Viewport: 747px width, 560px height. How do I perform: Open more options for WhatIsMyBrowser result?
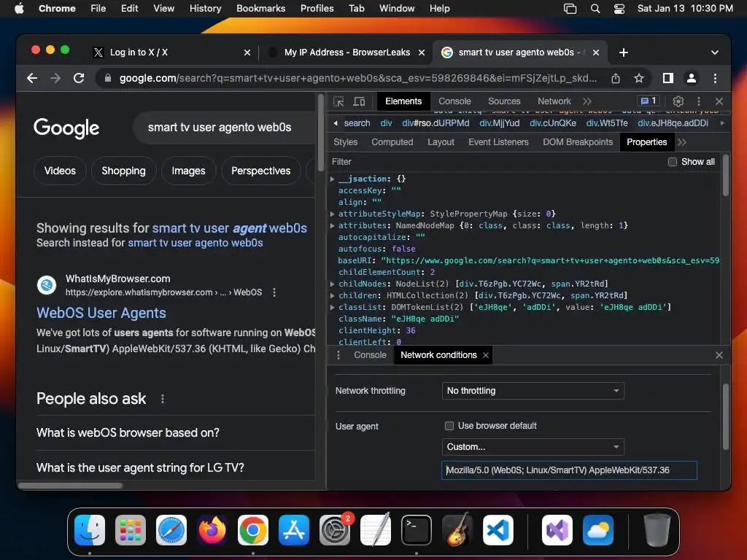coord(274,292)
